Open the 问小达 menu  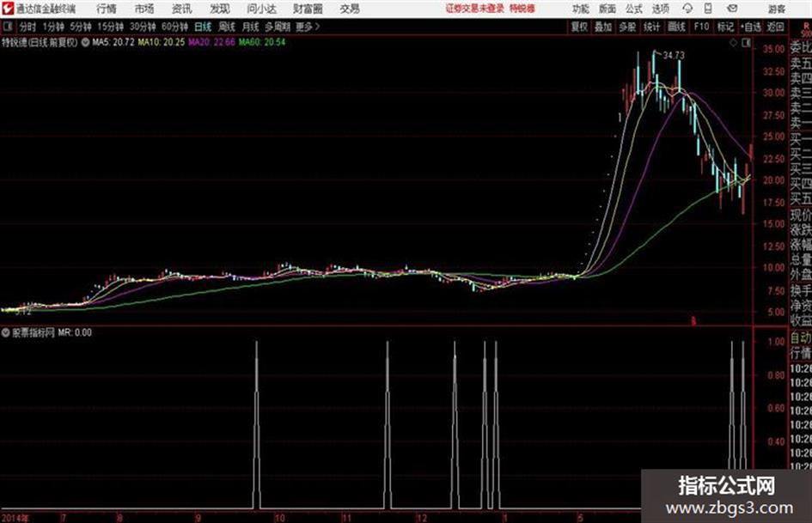click(261, 9)
